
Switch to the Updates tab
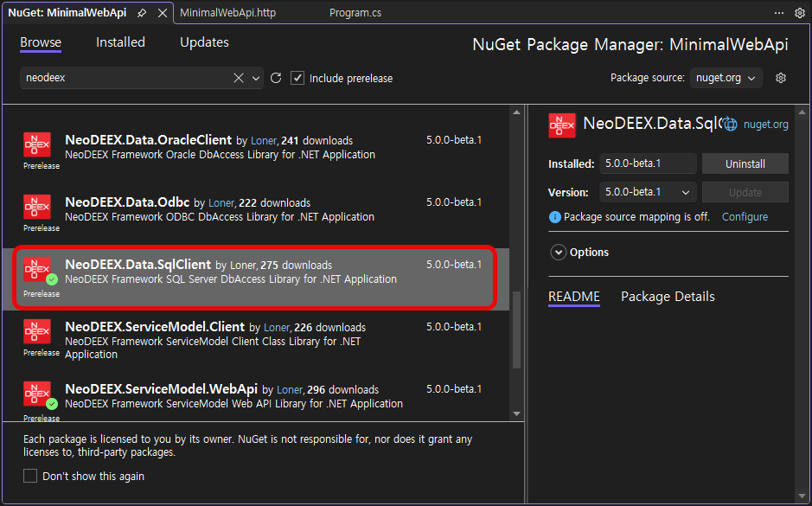204,42
